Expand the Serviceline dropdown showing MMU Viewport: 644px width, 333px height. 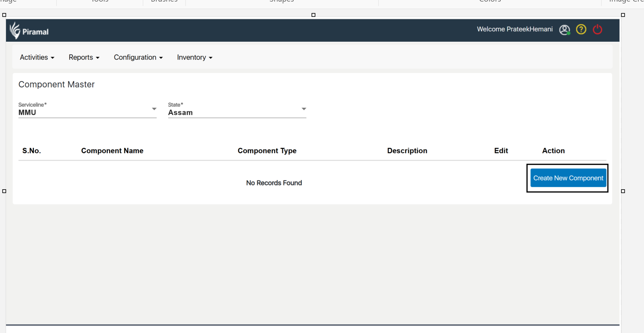[87, 110]
